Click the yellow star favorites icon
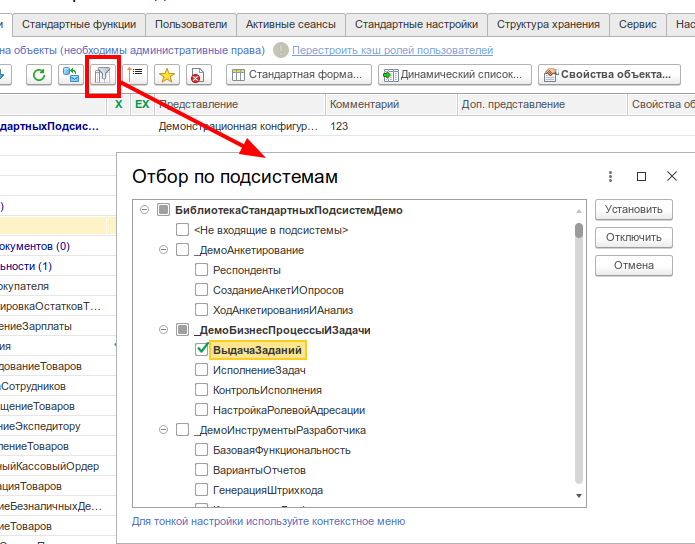This screenshot has width=695, height=544. pyautogui.click(x=167, y=74)
